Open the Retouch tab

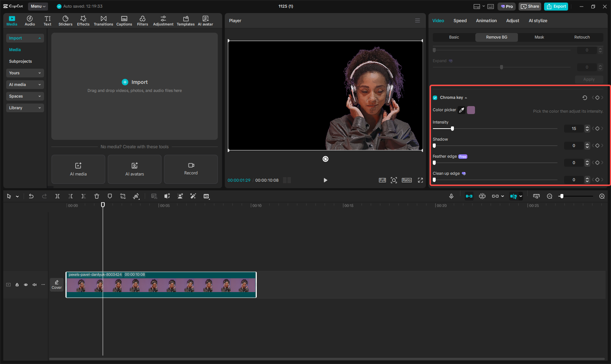pyautogui.click(x=582, y=37)
